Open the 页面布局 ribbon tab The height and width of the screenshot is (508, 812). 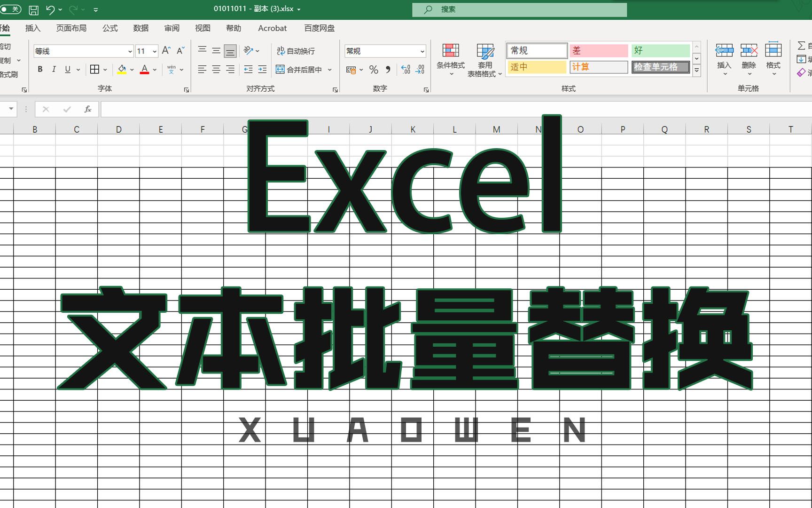pos(71,28)
